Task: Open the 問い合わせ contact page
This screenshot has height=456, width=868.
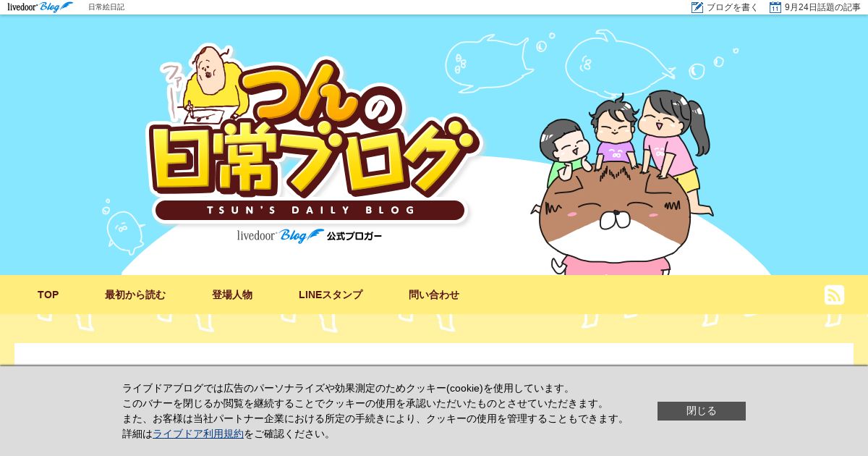Action: click(x=434, y=295)
